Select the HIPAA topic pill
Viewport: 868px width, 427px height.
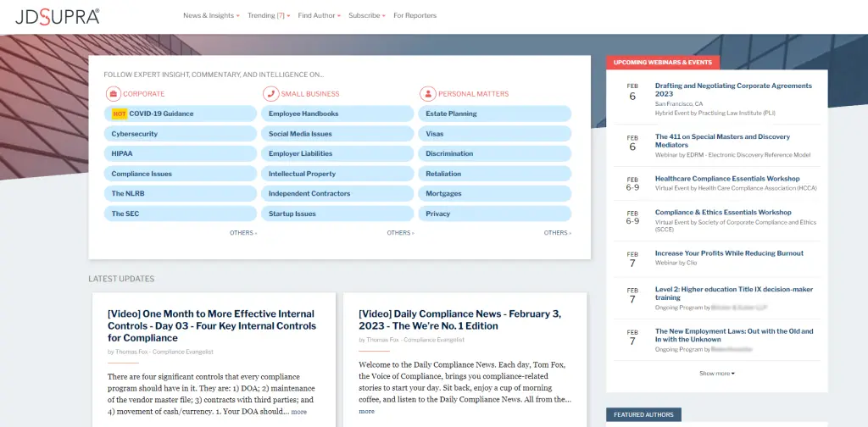(181, 153)
